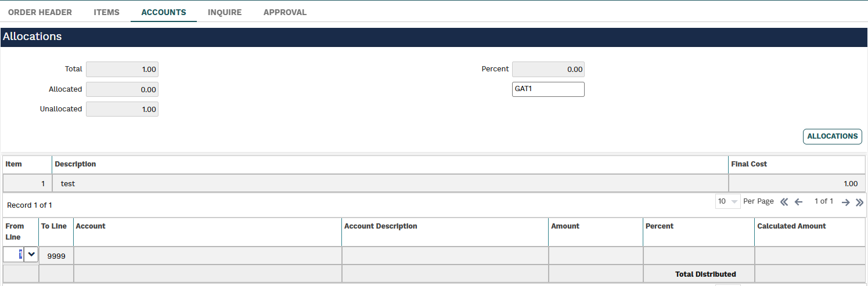Select the Accounts tab
Image resolution: width=868 pixels, height=286 pixels.
[164, 12]
